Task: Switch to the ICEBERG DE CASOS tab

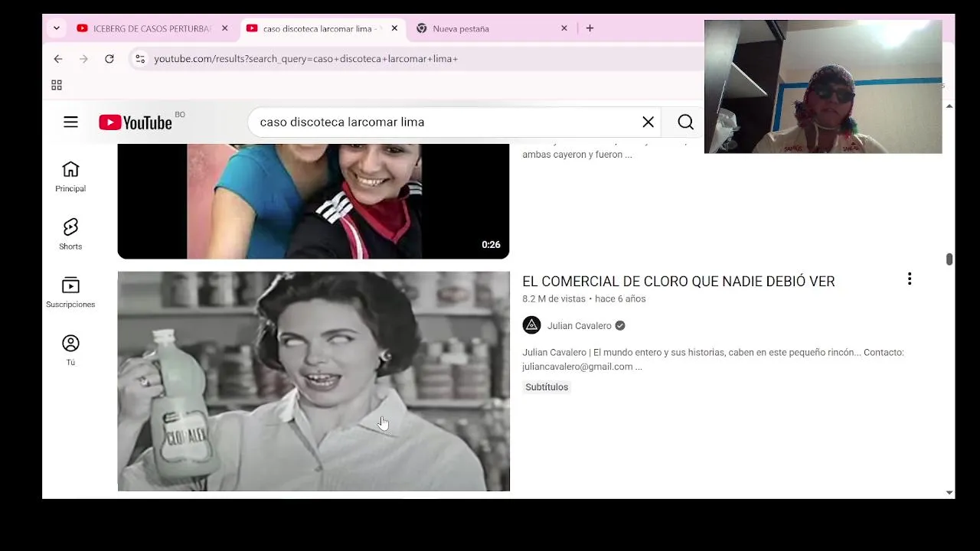Action: click(153, 28)
